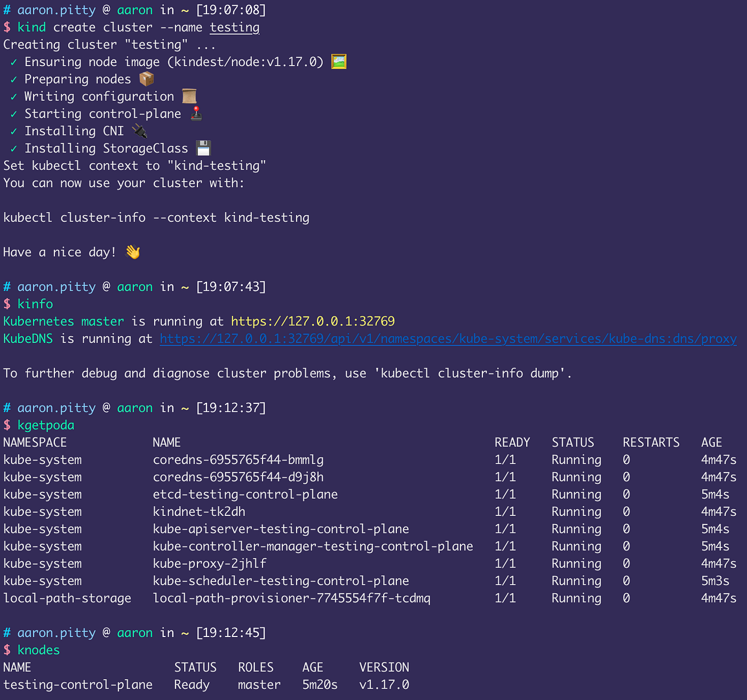Image resolution: width=747 pixels, height=700 pixels.
Task: Click the Running status of kindnet-tk2dh
Action: (x=576, y=512)
